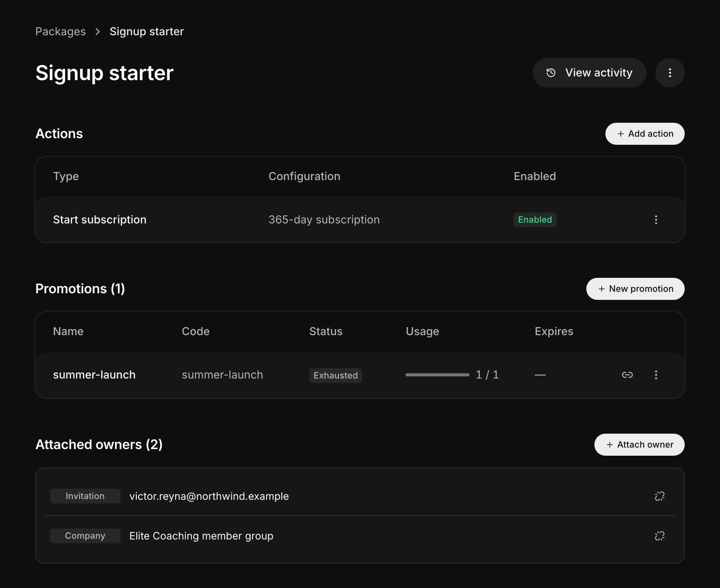Click the Attach owner button
Viewport: 720px width, 588px height.
point(639,445)
